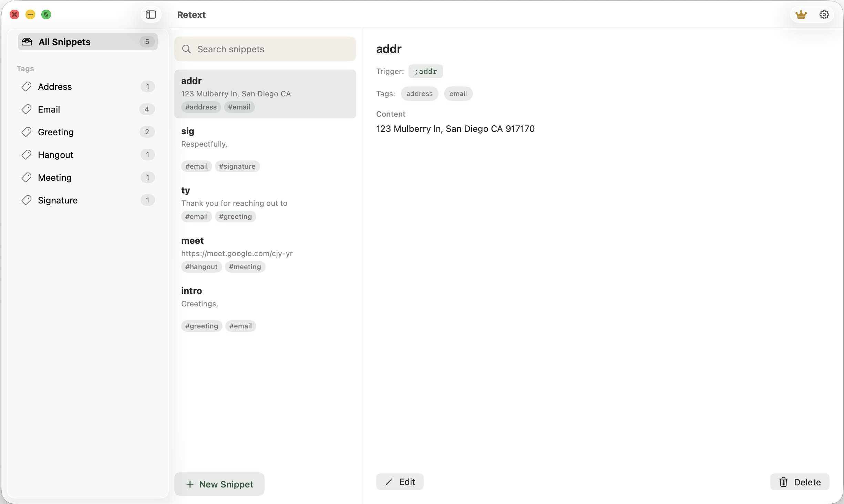844x504 pixels.
Task: Select the meet snippet
Action: pyautogui.click(x=265, y=254)
